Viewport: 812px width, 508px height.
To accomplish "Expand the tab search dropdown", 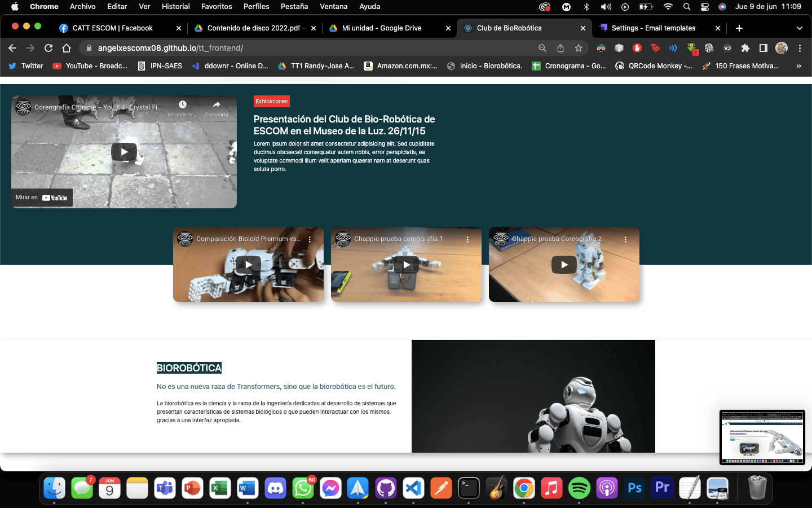I will (x=799, y=28).
